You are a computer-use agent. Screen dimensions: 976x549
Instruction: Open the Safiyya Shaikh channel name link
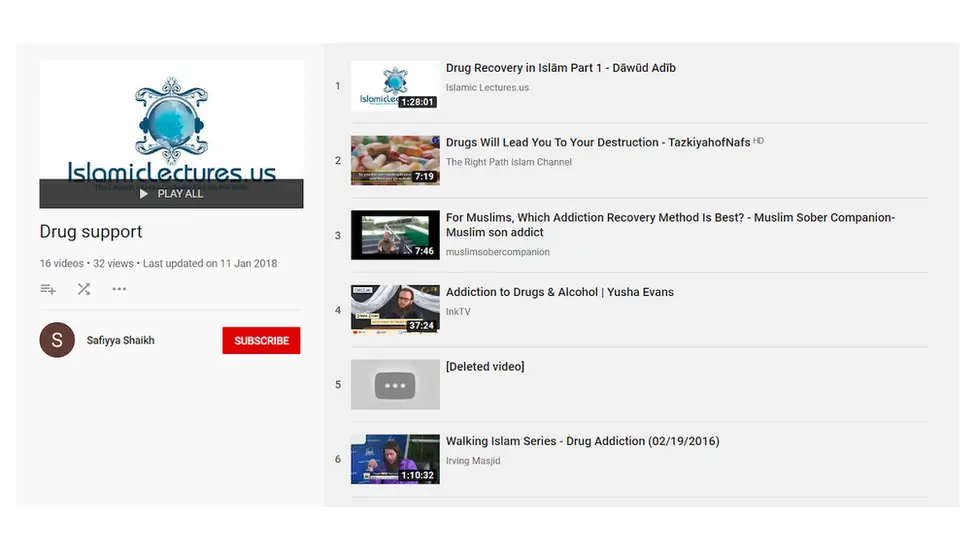[121, 340]
